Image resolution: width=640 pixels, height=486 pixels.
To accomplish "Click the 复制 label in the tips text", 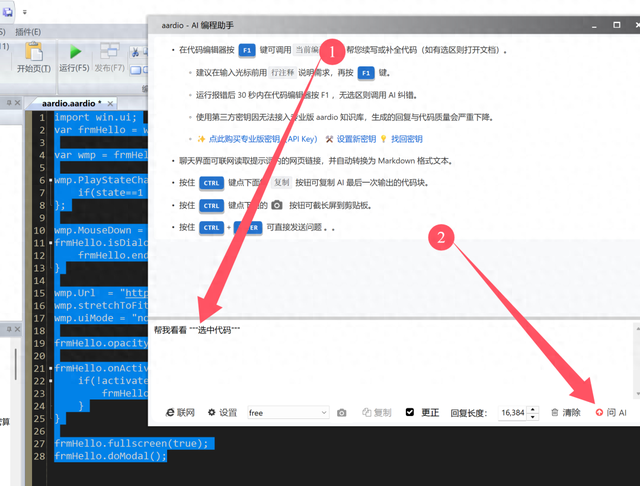I will 281,182.
